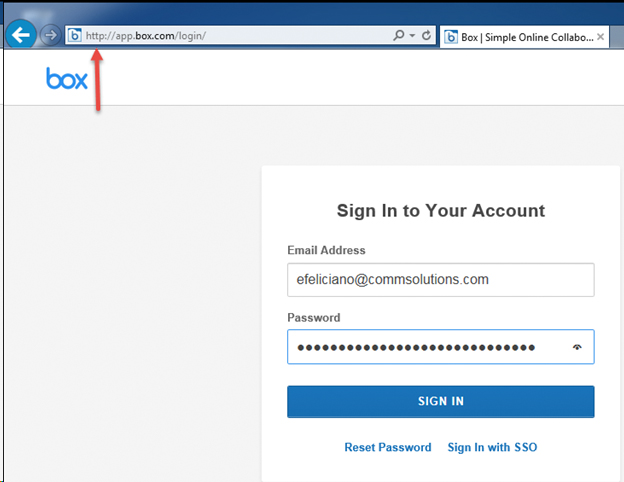Focus the Email Address input field
This screenshot has width=624, height=482.
pos(440,280)
